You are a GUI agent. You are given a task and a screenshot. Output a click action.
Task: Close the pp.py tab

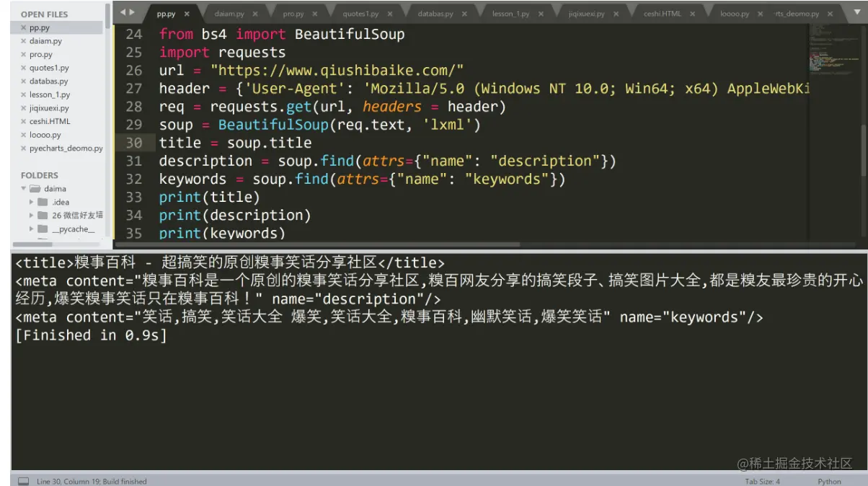tap(187, 14)
